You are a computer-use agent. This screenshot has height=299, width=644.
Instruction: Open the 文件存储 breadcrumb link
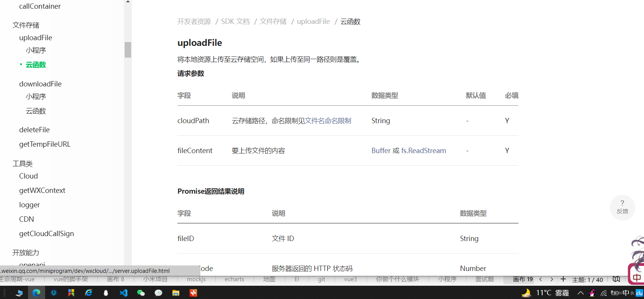pyautogui.click(x=273, y=22)
